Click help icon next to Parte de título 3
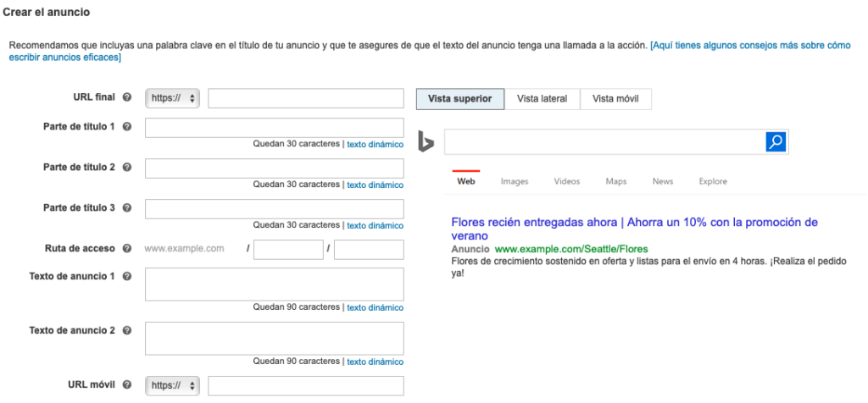This screenshot has height=403, width=868. point(127,207)
